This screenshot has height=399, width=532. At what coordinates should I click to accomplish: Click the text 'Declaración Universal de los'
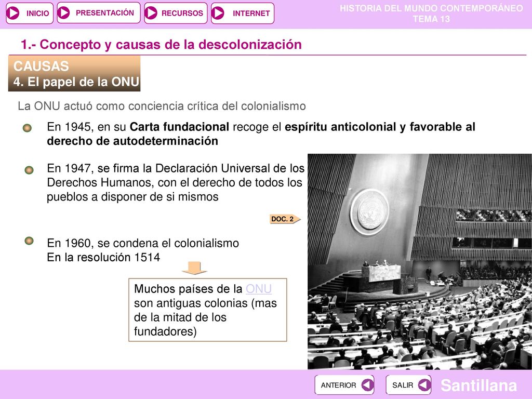point(230,168)
